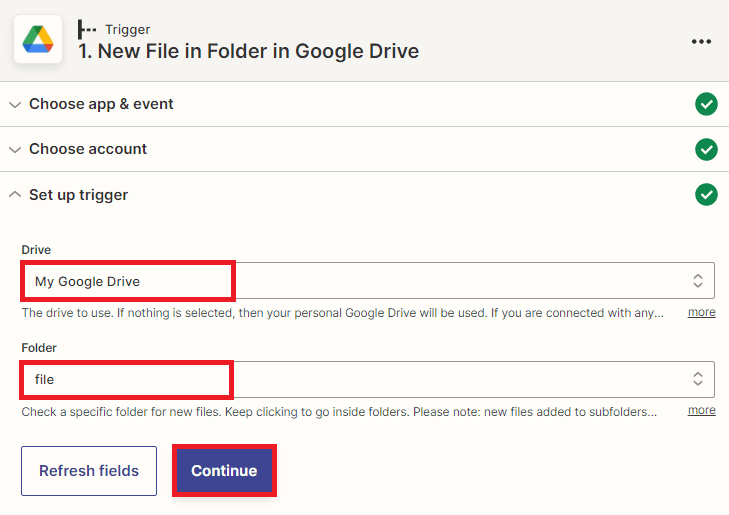
Task: Click the up-down arrows in Folder field
Action: (x=698, y=379)
